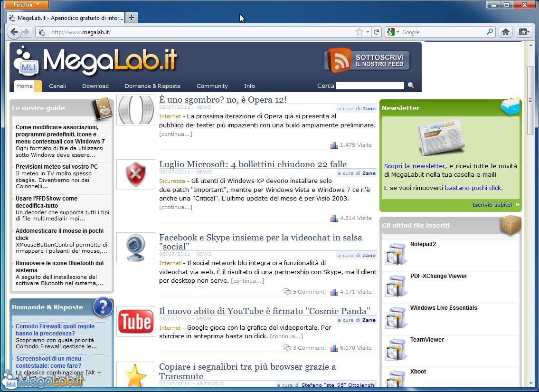Click the Iscriviti subito link
Image resolution: width=539 pixels, height=392 pixels.
492,205
